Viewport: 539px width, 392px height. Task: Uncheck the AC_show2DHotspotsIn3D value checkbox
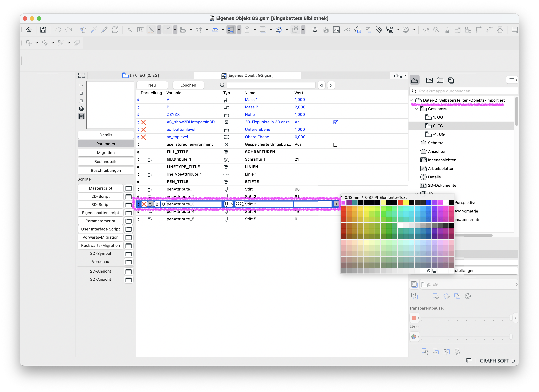click(x=335, y=122)
